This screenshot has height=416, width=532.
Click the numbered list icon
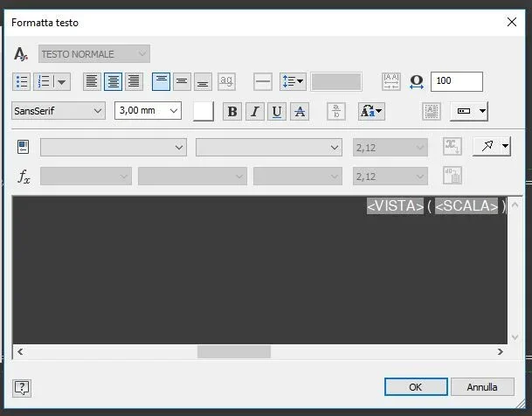point(44,82)
